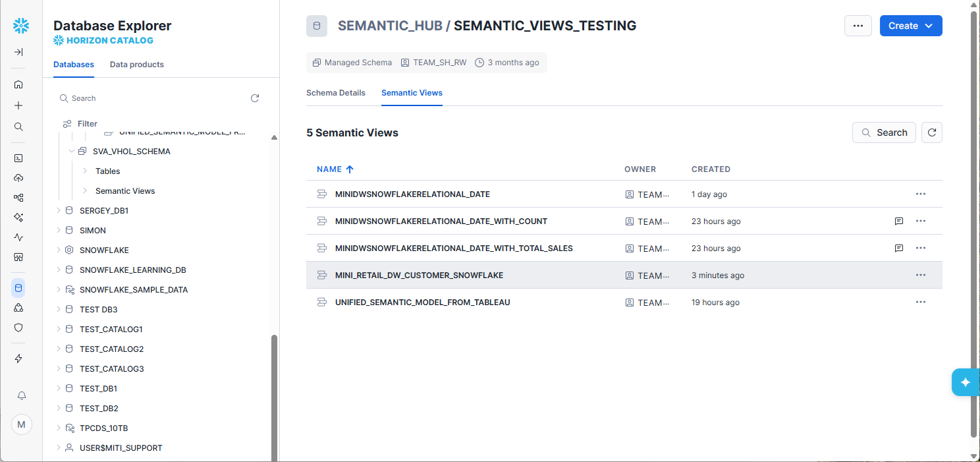Open the user profile M avatar

(x=22, y=424)
